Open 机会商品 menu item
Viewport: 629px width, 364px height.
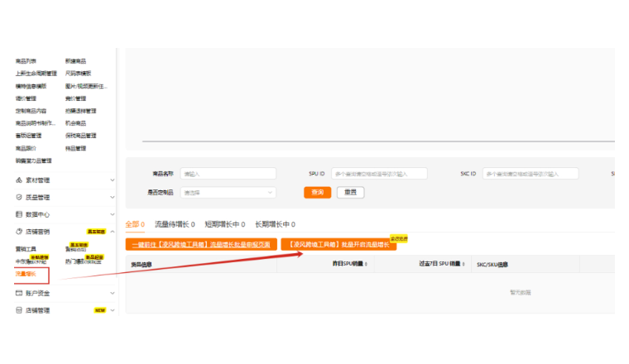[75, 123]
